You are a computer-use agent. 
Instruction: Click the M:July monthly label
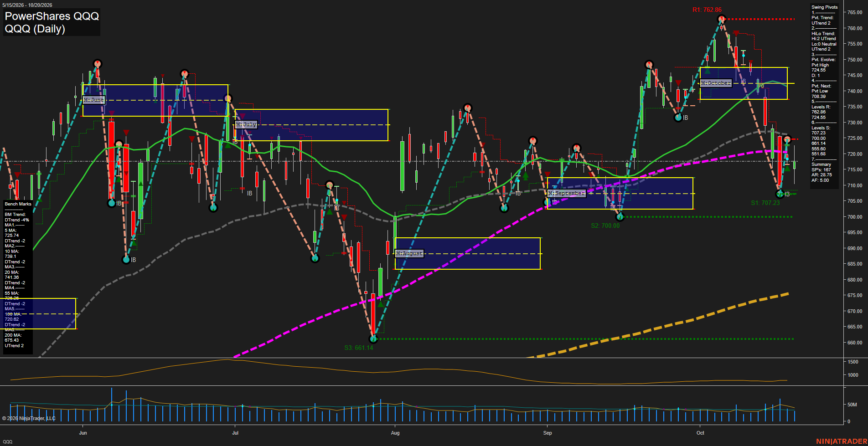(x=247, y=124)
